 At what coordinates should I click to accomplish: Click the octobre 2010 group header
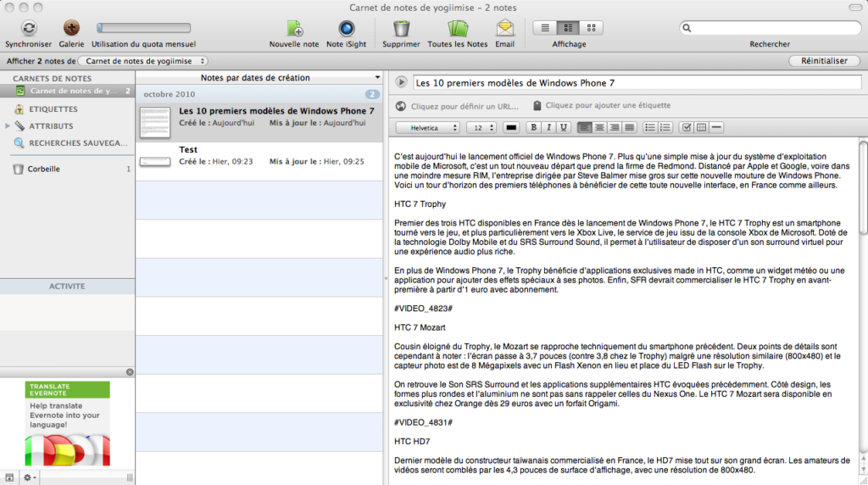click(259, 94)
